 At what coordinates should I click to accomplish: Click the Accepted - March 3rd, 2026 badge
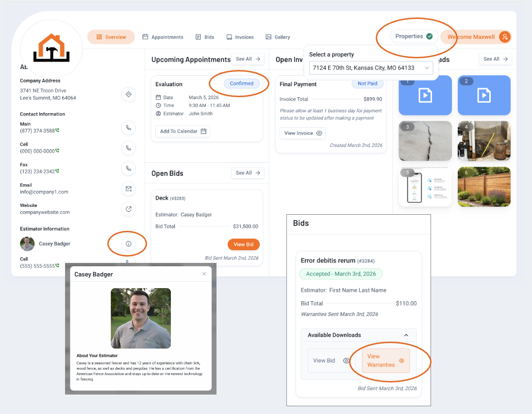[341, 274]
